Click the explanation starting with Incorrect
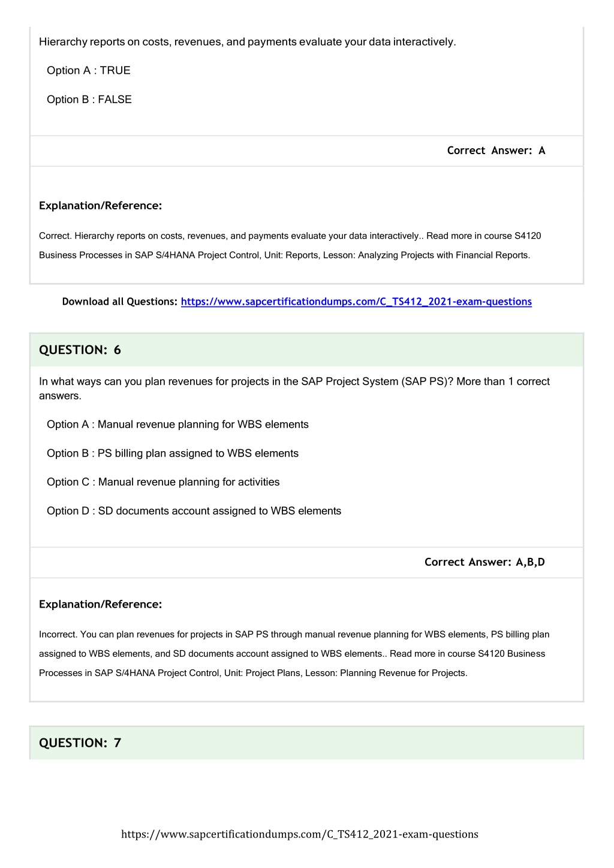This screenshot has width=614, height=868. pyautogui.click(x=294, y=654)
